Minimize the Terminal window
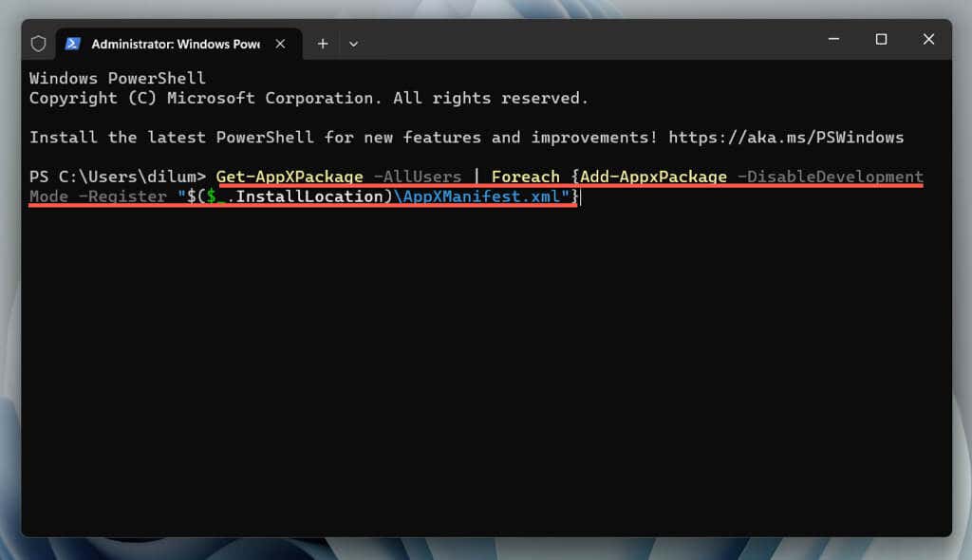The width and height of the screenshot is (972, 560). pyautogui.click(x=833, y=39)
